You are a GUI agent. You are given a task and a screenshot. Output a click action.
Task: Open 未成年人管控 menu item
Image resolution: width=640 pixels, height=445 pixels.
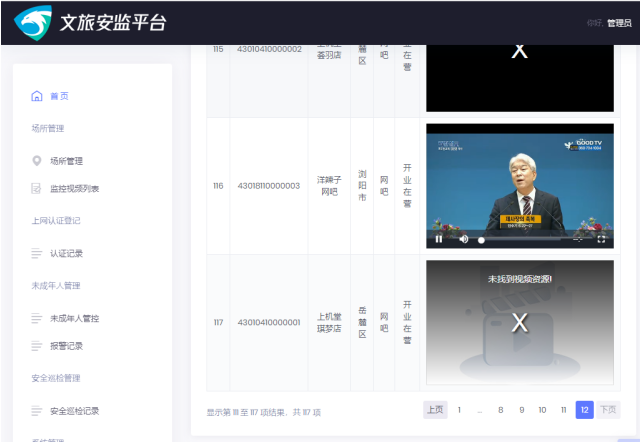[x=75, y=318]
